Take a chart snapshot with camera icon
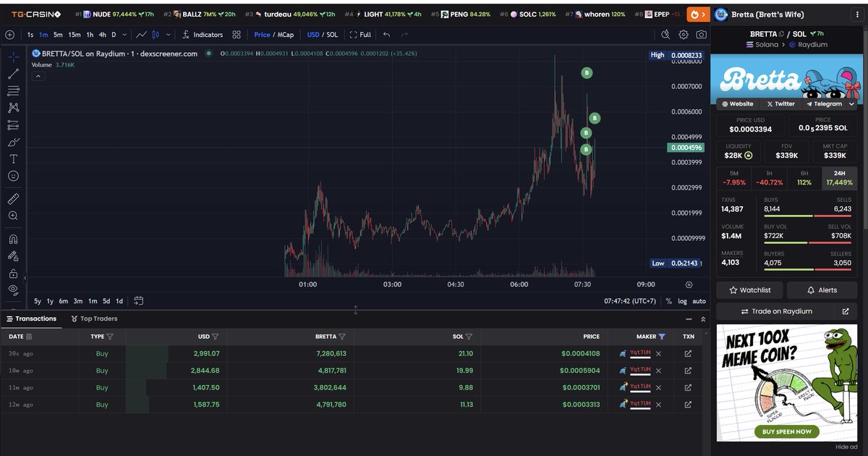The width and height of the screenshot is (868, 456). (x=702, y=35)
